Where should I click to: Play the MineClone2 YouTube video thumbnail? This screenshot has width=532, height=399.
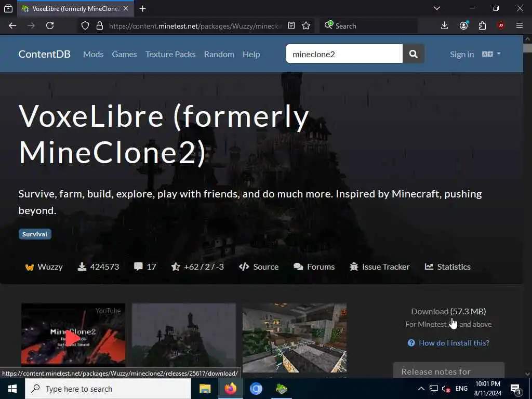pos(73,335)
